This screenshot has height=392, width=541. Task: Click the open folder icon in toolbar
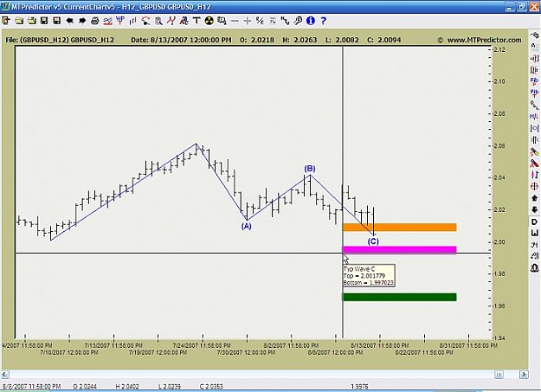19,21
